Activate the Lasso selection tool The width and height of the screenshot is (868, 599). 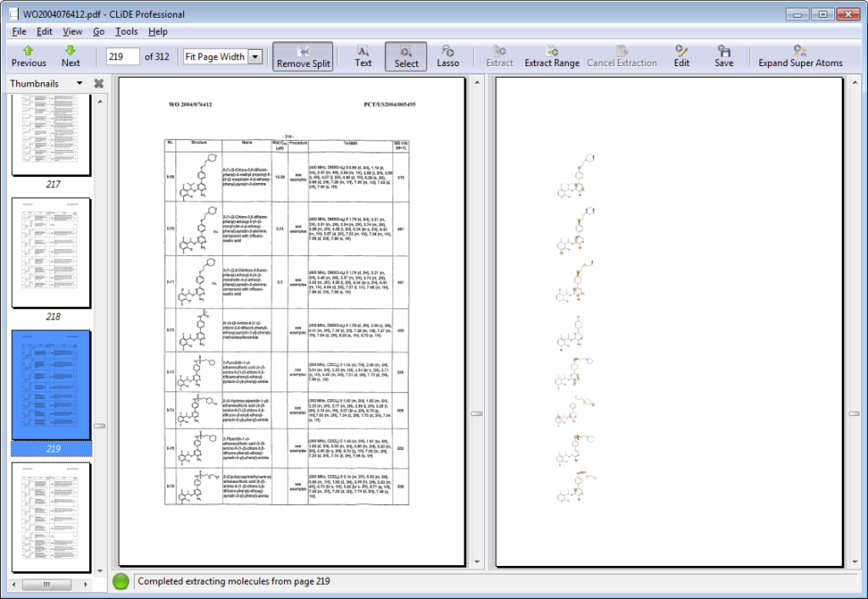tap(448, 56)
